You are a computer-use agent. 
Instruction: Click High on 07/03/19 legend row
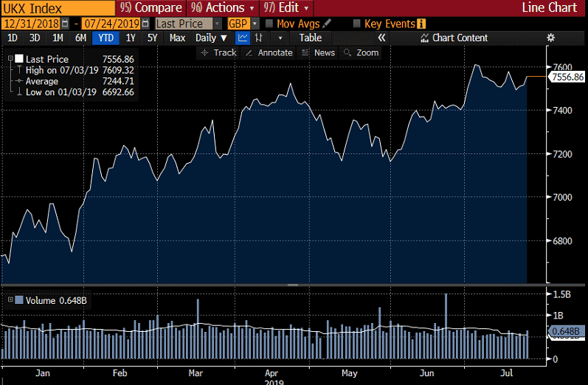(x=80, y=70)
